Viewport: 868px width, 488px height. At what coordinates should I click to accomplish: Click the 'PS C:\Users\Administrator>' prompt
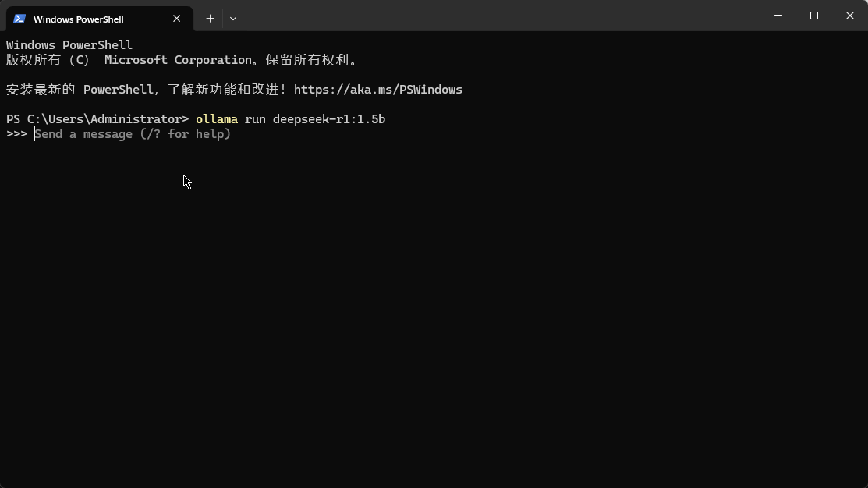(x=97, y=119)
